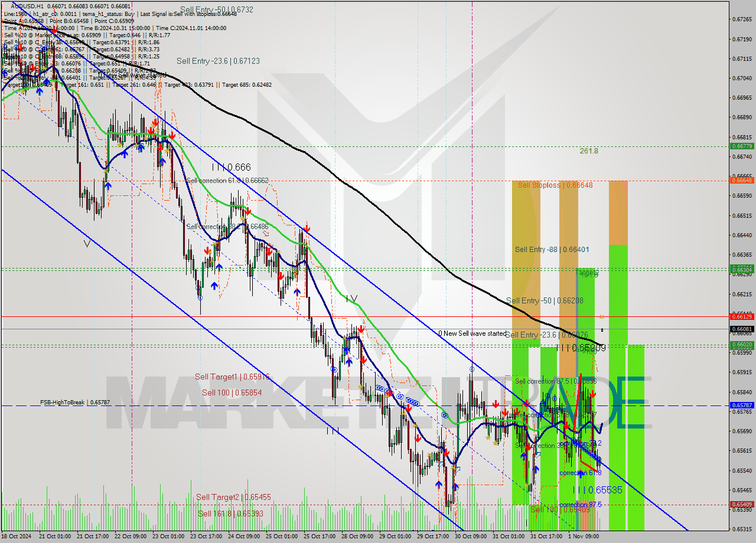Click the 'Sell correction 61.8 | 0.66662' label
Screen dimensions: 756x543
[x=227, y=181]
